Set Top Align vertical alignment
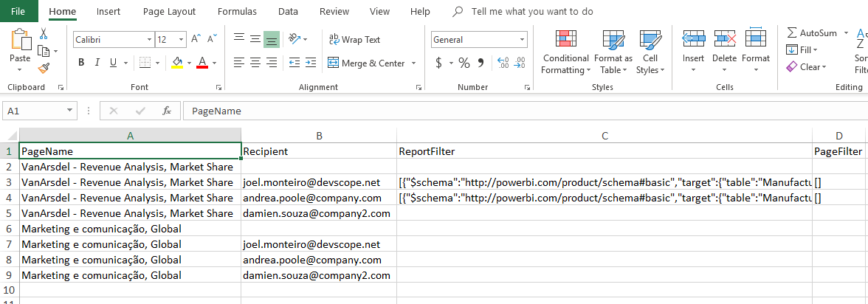This screenshot has width=868, height=304. click(x=239, y=39)
